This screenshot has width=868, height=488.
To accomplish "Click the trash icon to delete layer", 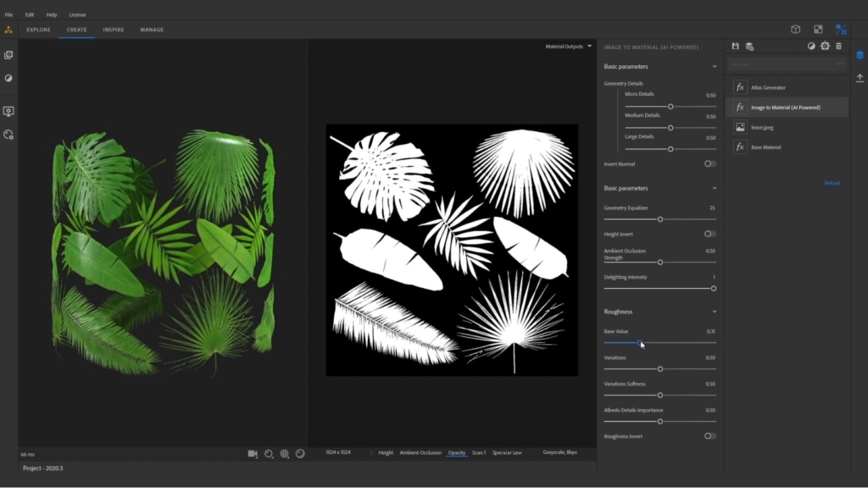I will 838,46.
